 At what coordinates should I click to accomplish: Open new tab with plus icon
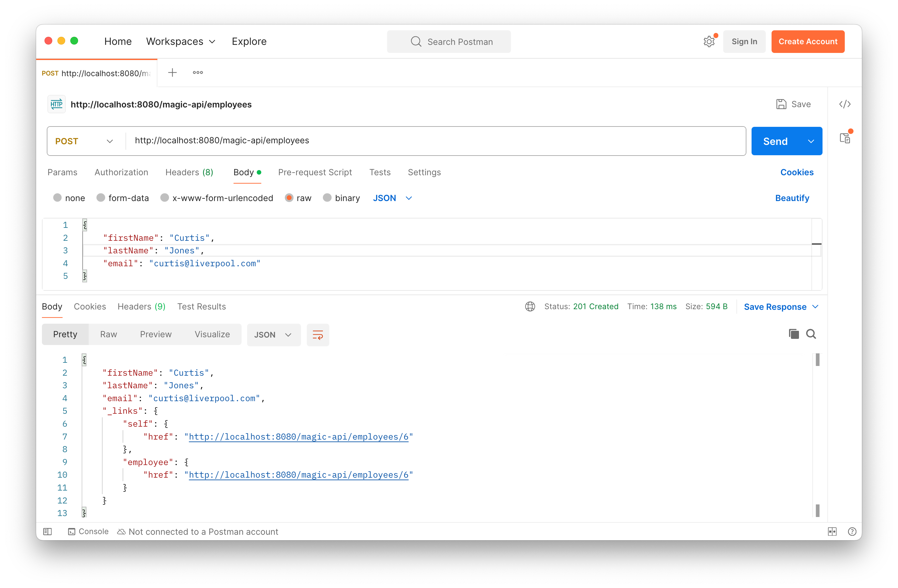click(x=173, y=73)
